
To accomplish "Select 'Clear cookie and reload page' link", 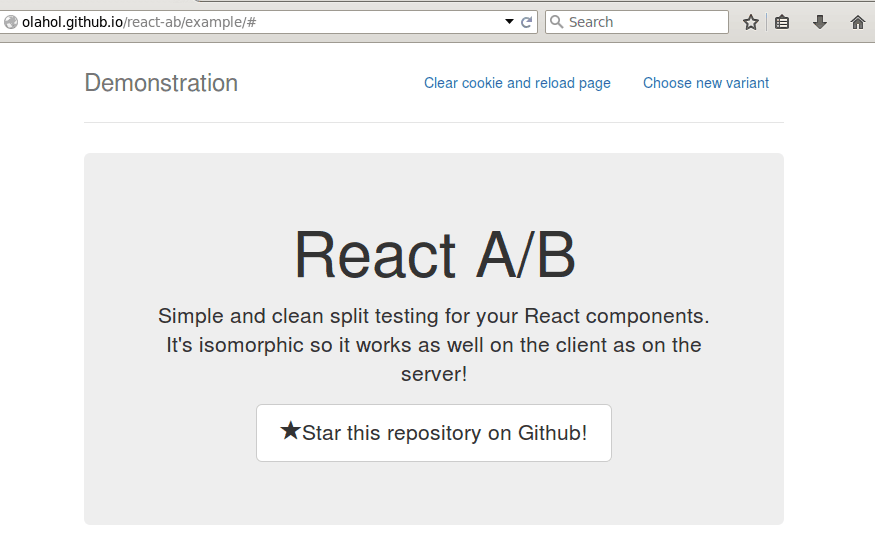I will point(517,83).
